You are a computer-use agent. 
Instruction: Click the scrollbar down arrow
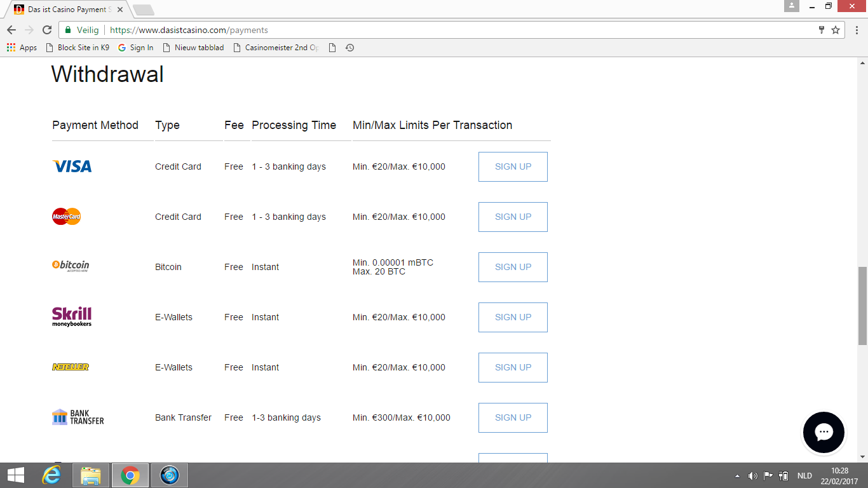point(862,457)
